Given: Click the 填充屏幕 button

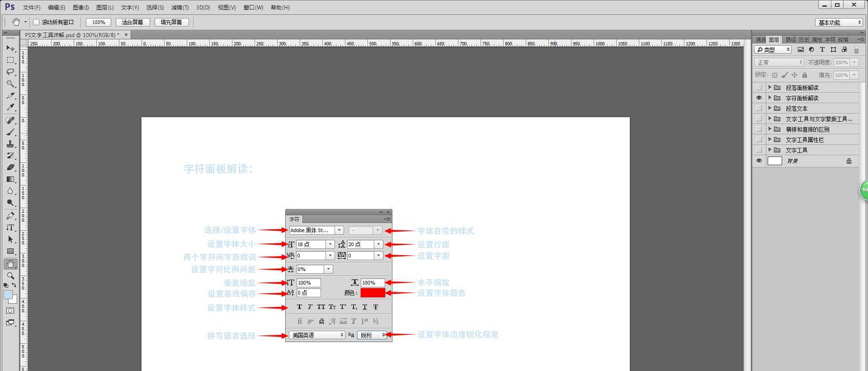Looking at the screenshot, I should click(171, 22).
